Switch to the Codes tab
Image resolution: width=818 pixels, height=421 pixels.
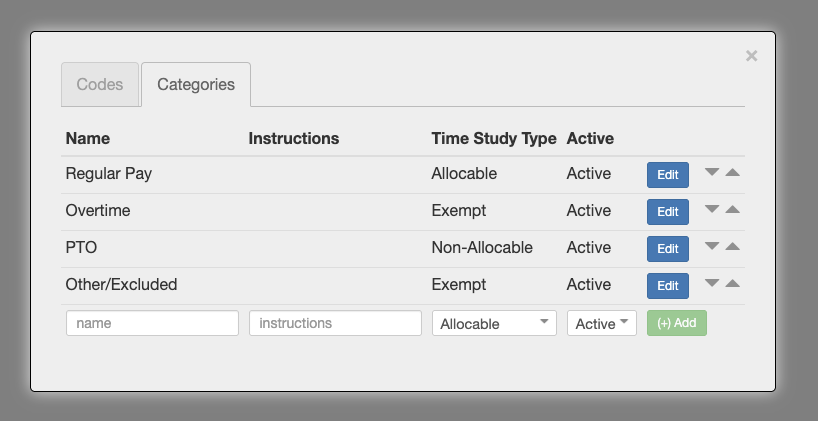pos(100,85)
